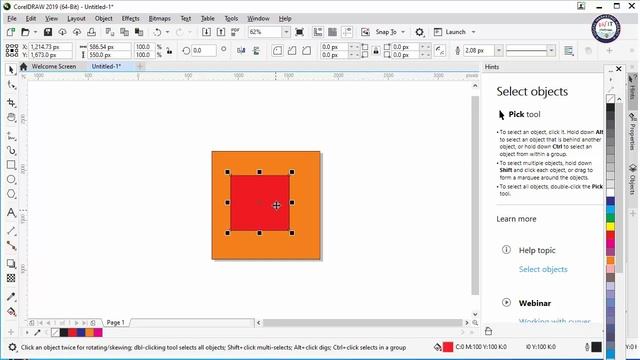Switch to Welcome Screen tab
This screenshot has height=360, width=640.
coord(53,66)
